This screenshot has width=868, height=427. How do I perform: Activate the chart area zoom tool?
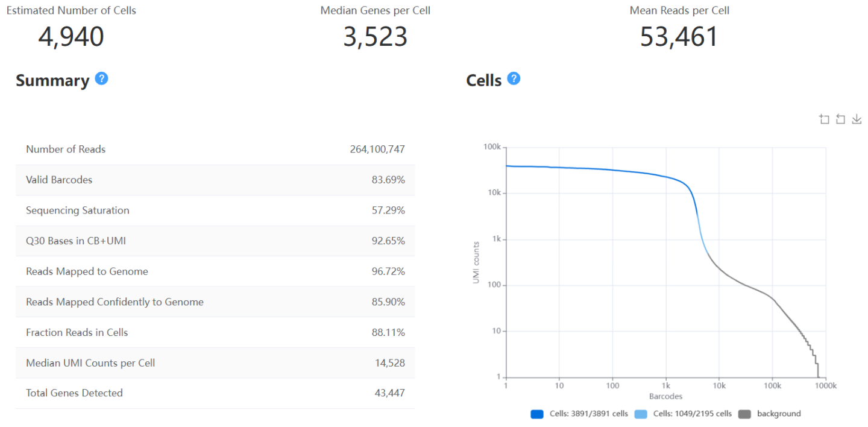824,119
